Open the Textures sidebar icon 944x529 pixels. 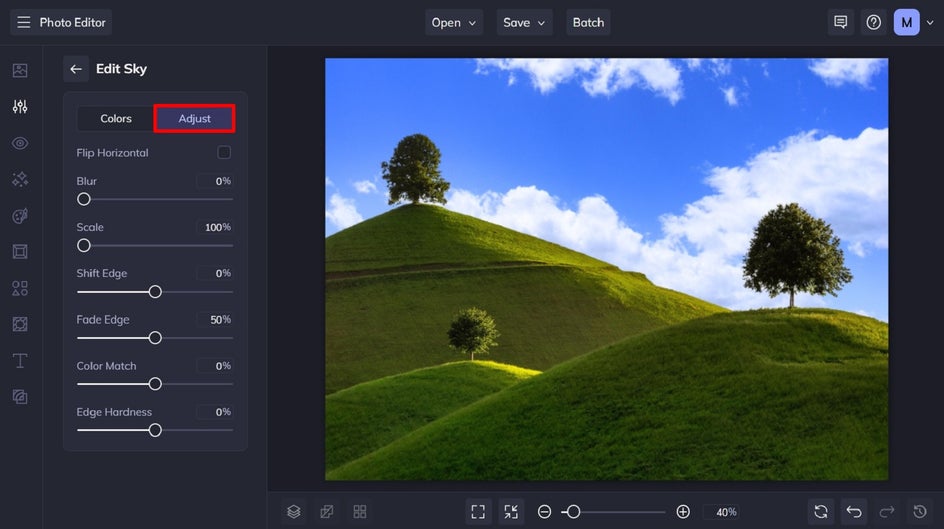(20, 397)
